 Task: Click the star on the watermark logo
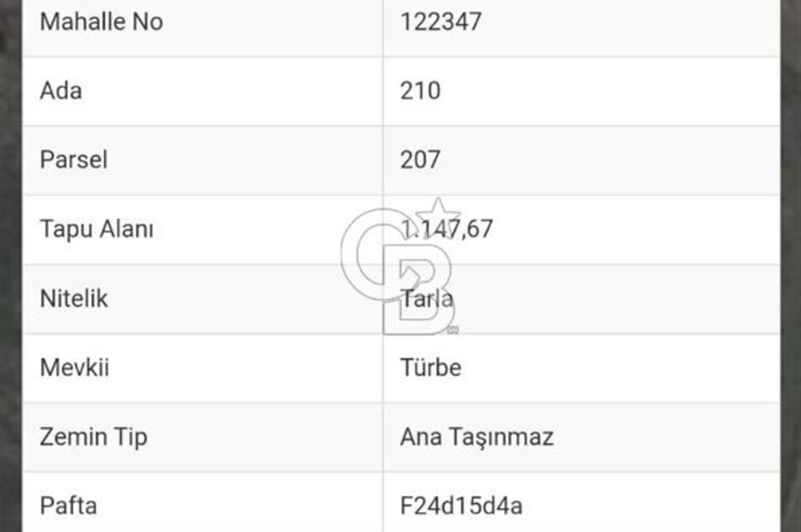point(438,216)
